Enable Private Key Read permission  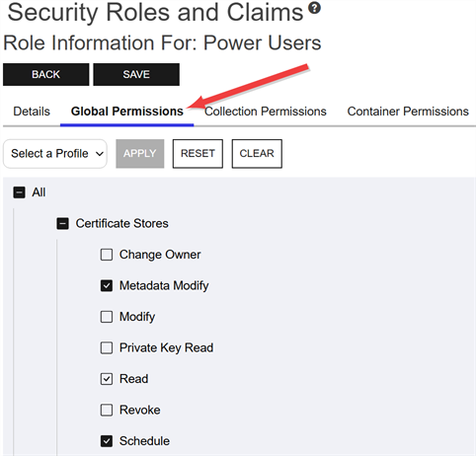click(107, 347)
